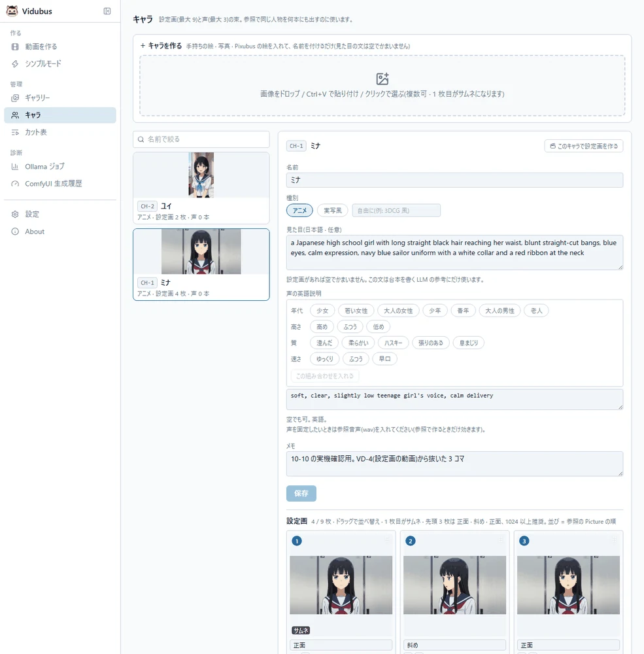Choose 高め pitch chip
Image resolution: width=644 pixels, height=654 pixels.
322,327
